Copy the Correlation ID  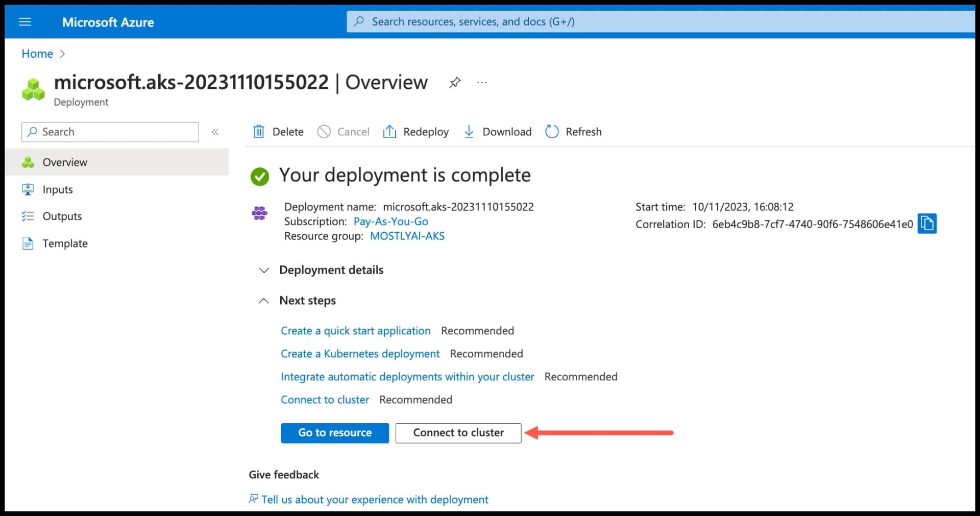(926, 224)
